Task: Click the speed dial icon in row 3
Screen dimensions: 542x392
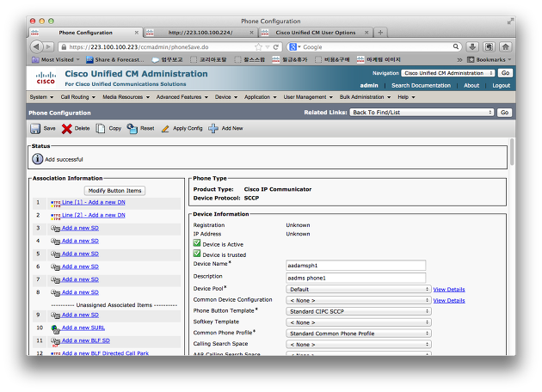Action: coord(56,229)
